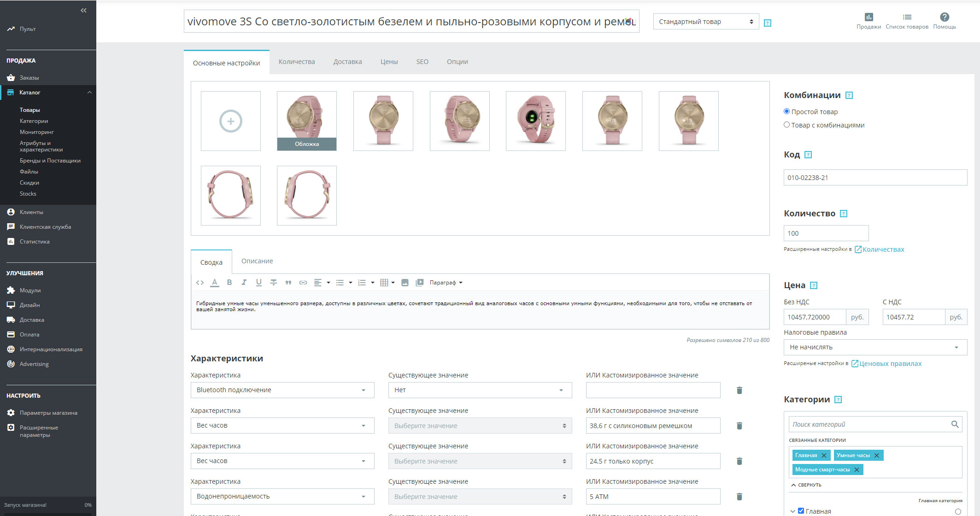The image size is (980, 516).
Task: Toggle the Главная category checkbox
Action: 801,511
